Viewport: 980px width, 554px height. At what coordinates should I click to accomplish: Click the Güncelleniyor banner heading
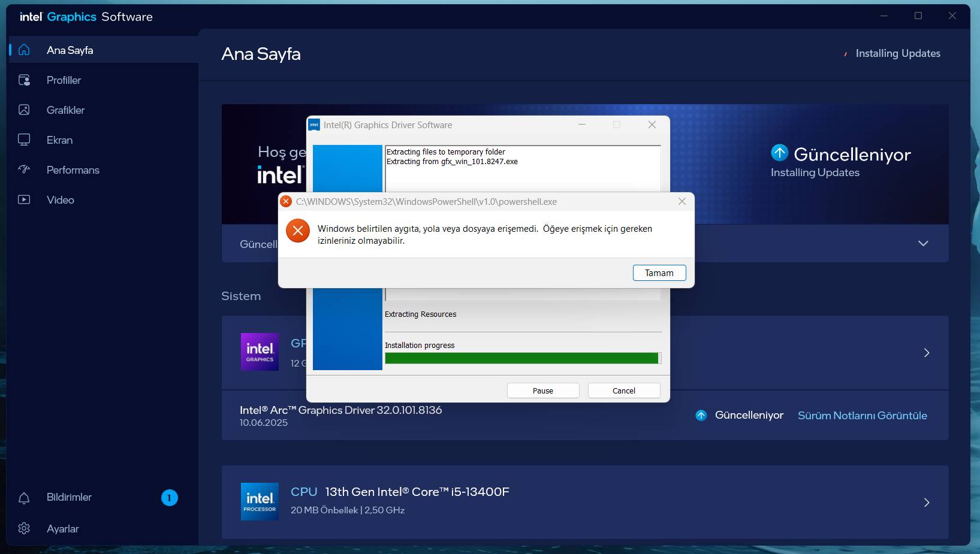(852, 155)
